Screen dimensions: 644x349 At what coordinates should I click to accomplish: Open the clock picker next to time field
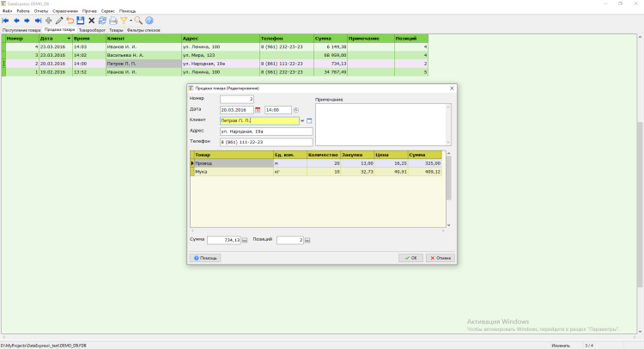click(296, 110)
